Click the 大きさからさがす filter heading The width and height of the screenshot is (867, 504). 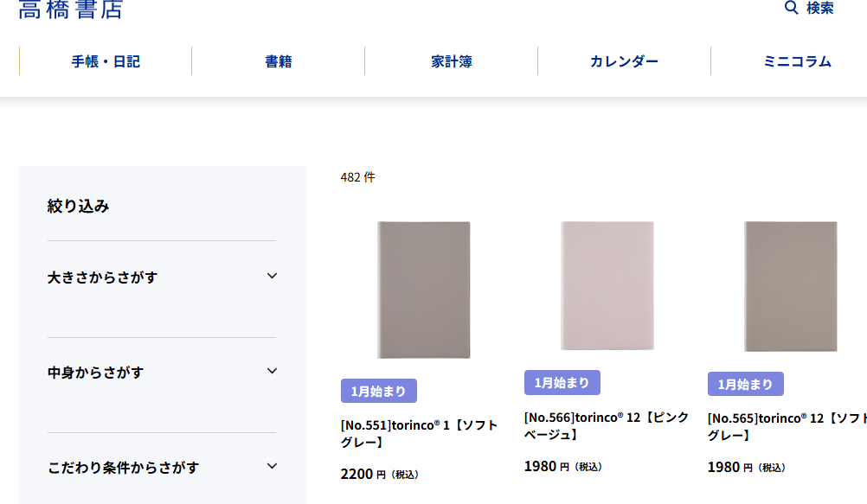pos(102,278)
